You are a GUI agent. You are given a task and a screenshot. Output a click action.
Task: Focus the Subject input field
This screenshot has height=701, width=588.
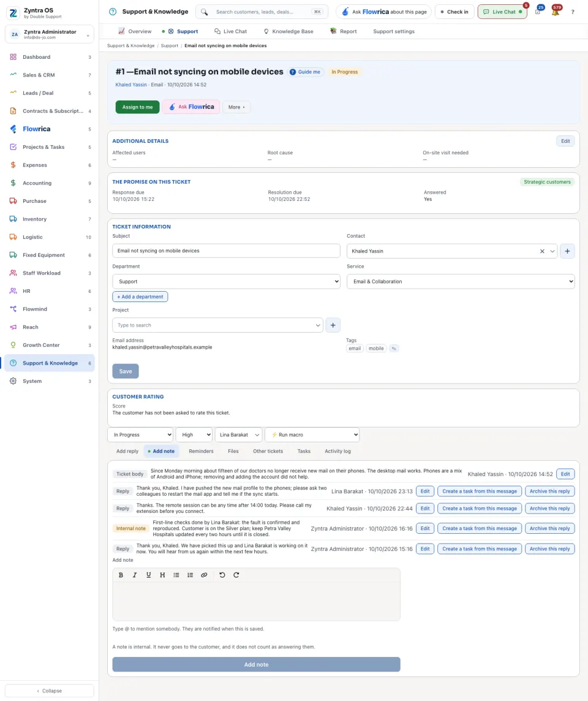point(226,251)
